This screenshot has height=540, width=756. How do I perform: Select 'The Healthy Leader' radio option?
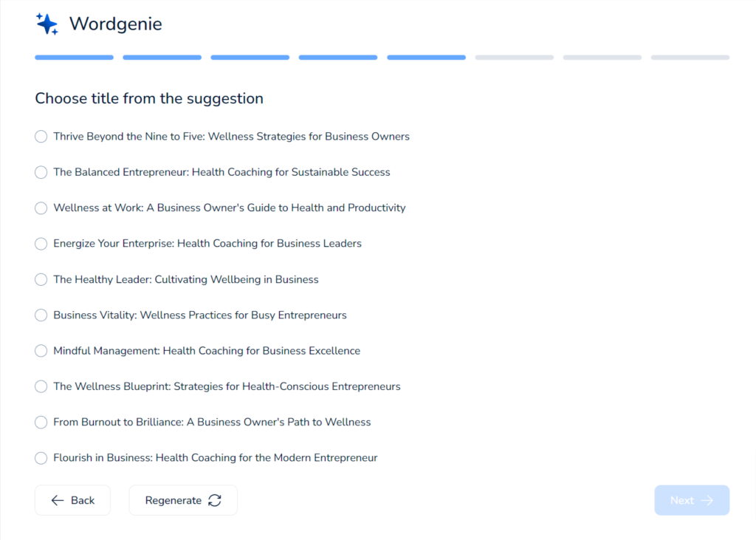(41, 279)
